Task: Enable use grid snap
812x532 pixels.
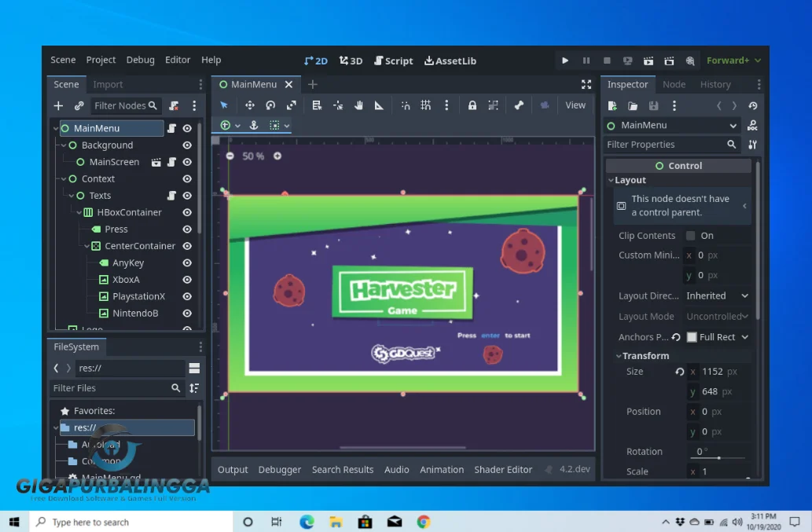Action: [425, 105]
